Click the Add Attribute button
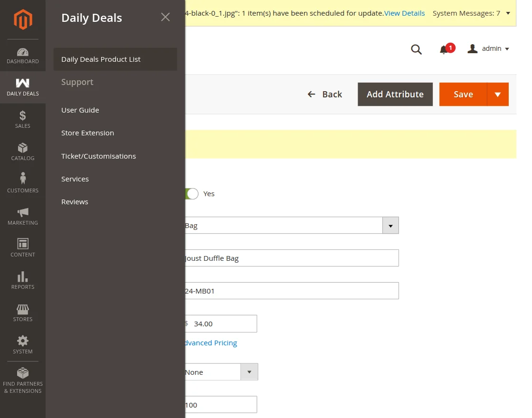This screenshot has height=418, width=532. pos(395,94)
